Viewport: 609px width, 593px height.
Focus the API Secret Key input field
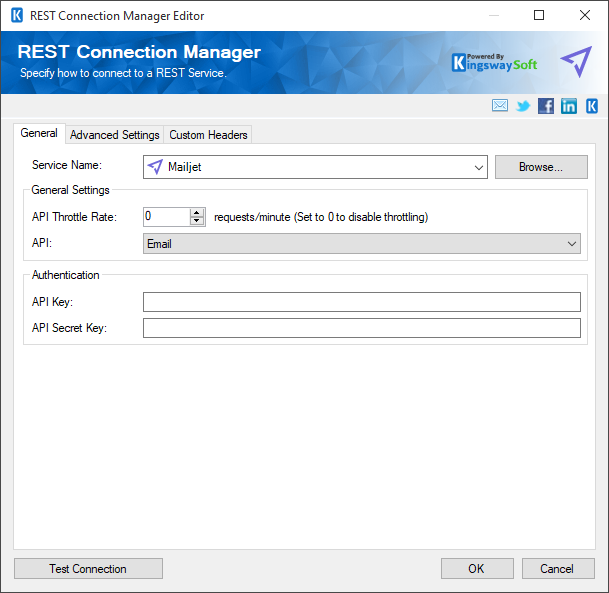[362, 328]
